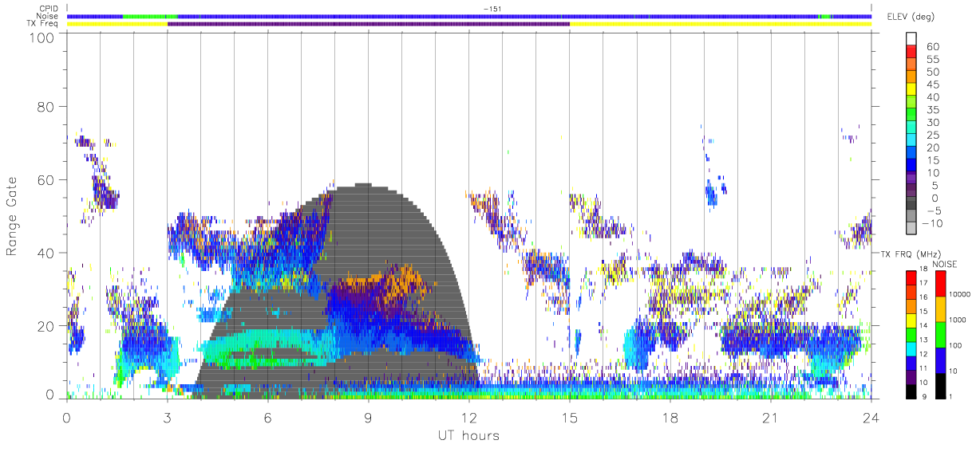Click the black bottom segment of NOISE colorbar
This screenshot has width=980, height=452.
[940, 385]
